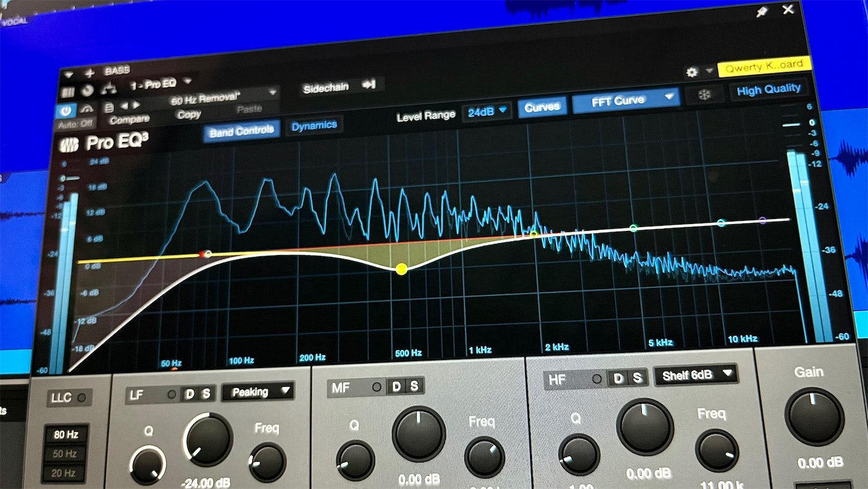Switch to the Band Controls tab
The image size is (868, 489).
coord(241,130)
